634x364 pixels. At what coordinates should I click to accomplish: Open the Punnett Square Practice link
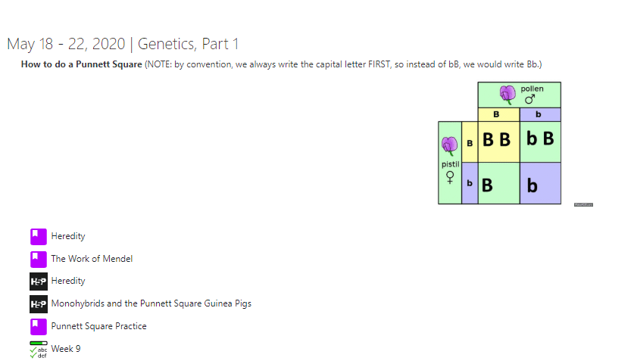click(98, 326)
